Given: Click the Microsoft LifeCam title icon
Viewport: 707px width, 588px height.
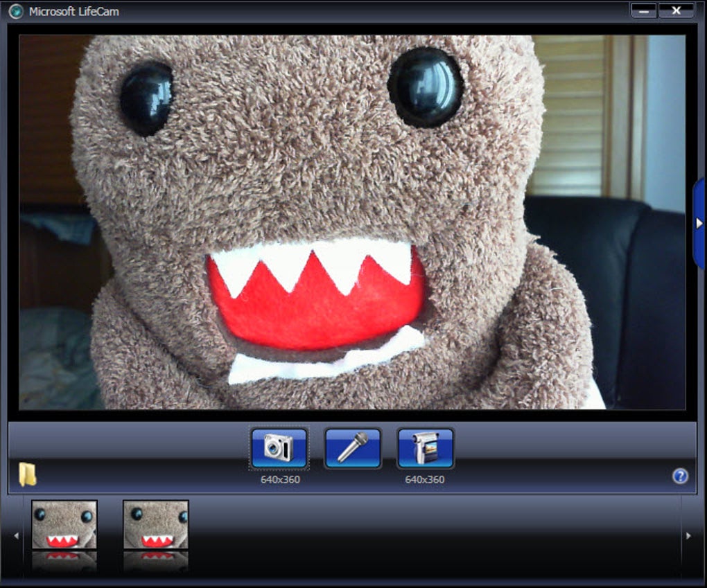Looking at the screenshot, I should click(16, 11).
